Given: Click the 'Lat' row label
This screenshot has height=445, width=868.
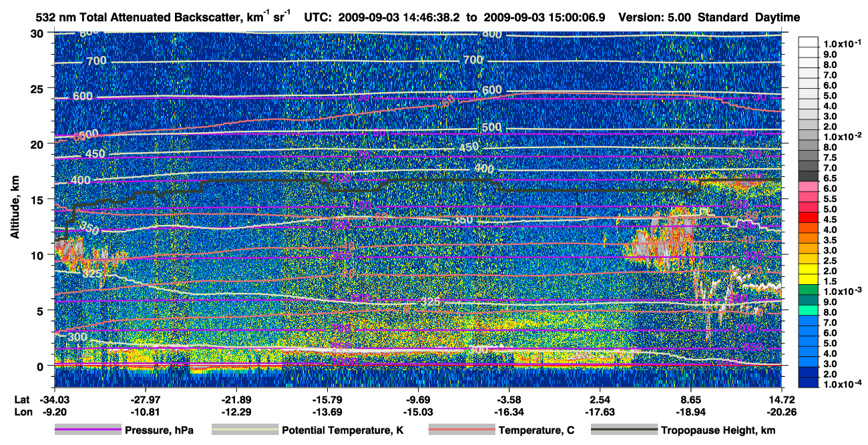Looking at the screenshot, I should coord(21,400).
